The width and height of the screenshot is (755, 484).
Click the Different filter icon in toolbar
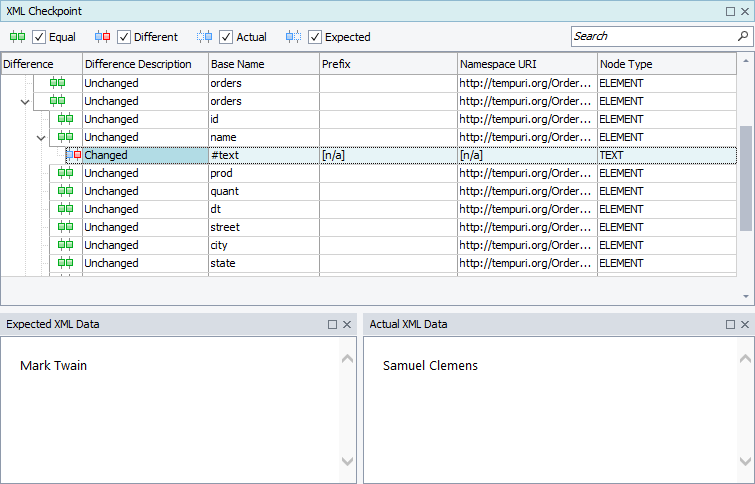click(x=102, y=37)
